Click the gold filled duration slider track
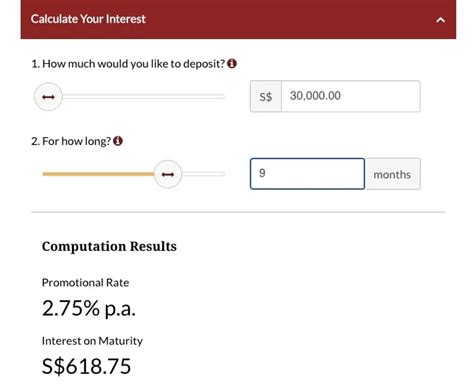This screenshot has width=474, height=388. click(x=98, y=174)
